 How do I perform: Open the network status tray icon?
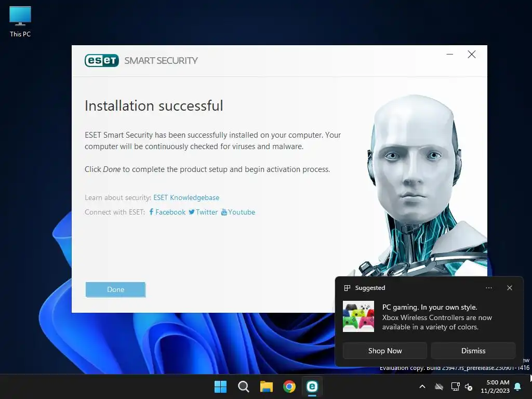(x=455, y=387)
